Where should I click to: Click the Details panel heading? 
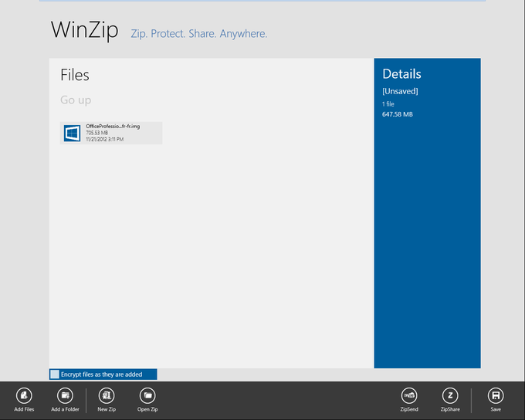(x=401, y=74)
